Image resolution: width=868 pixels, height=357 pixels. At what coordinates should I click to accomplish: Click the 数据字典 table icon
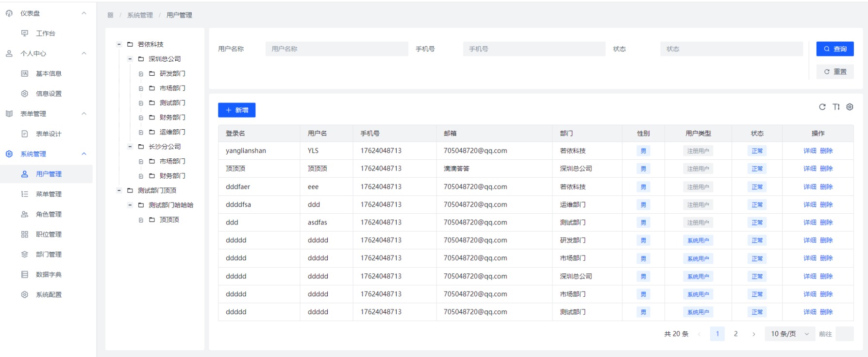point(25,274)
